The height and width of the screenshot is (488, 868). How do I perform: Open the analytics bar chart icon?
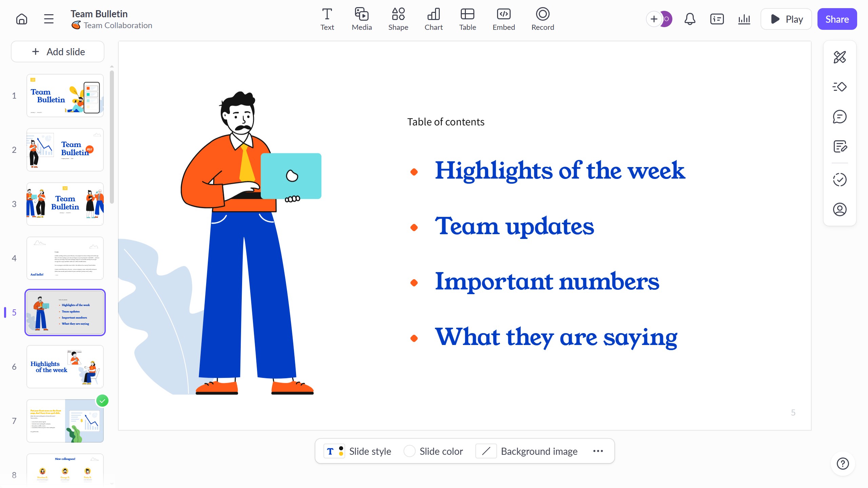(744, 19)
